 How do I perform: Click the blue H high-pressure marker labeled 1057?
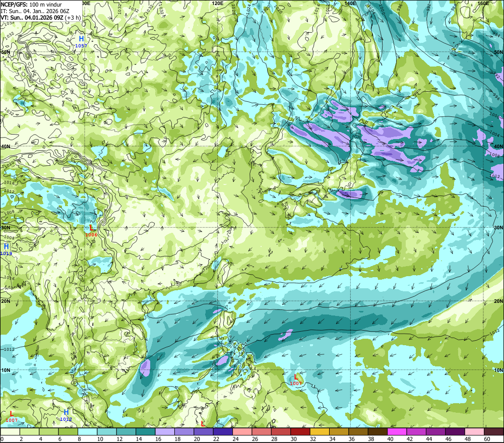(x=81, y=39)
